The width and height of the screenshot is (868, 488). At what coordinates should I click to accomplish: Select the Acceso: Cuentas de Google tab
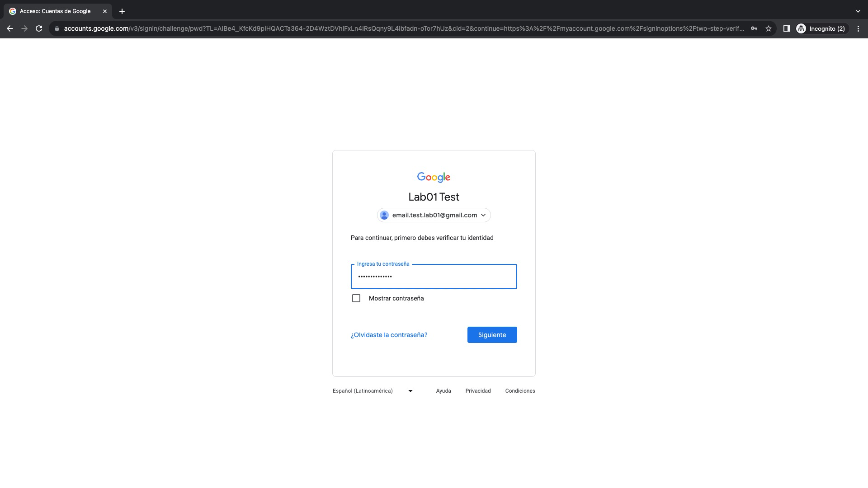pyautogui.click(x=55, y=11)
